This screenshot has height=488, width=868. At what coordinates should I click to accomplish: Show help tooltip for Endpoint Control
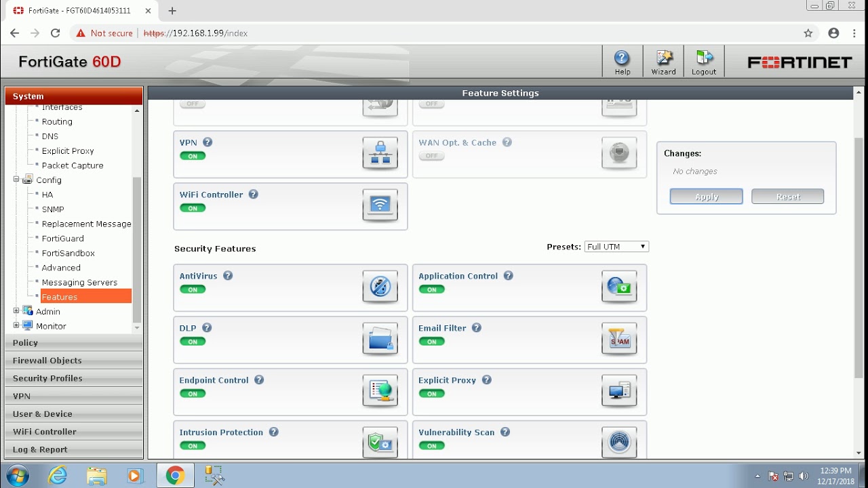click(259, 380)
